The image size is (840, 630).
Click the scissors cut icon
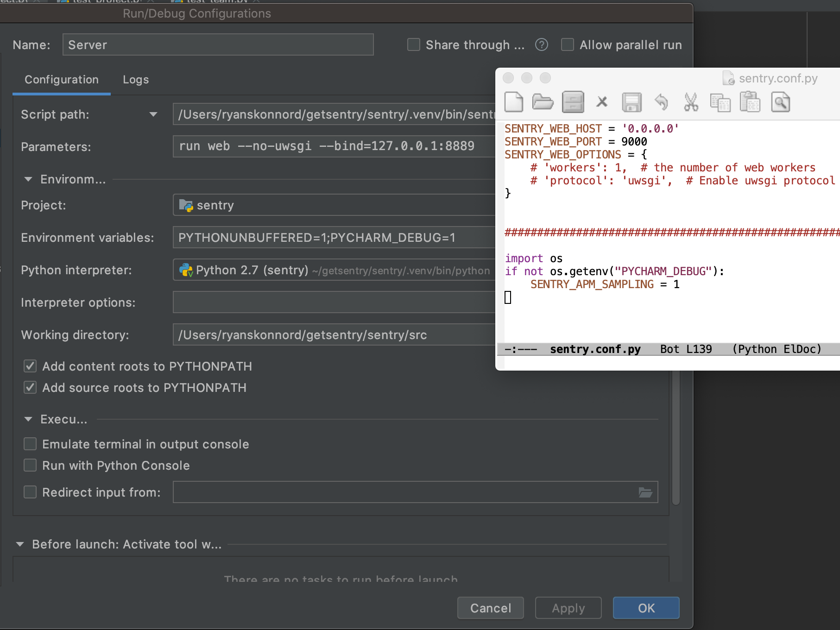pyautogui.click(x=691, y=102)
